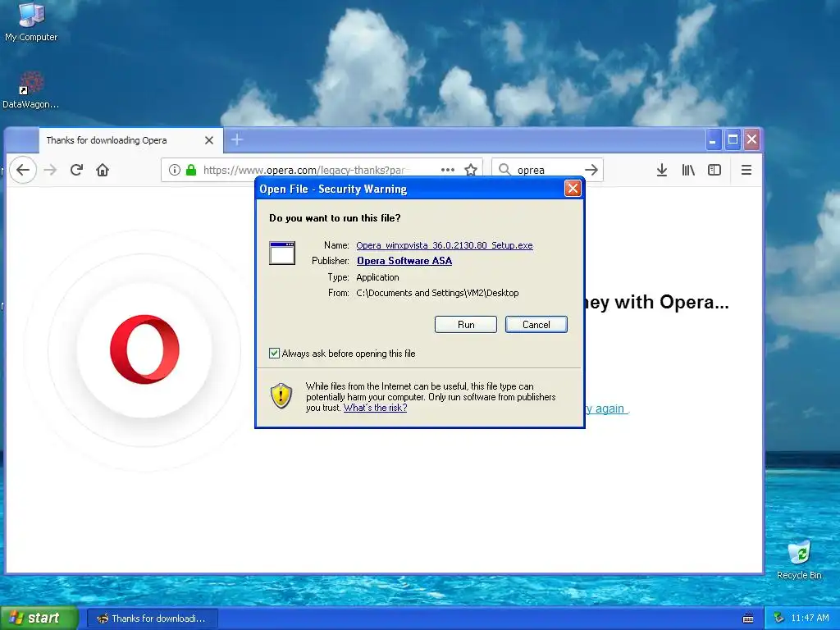Click the Firefox forward arrow
The image size is (840, 630).
click(50, 170)
